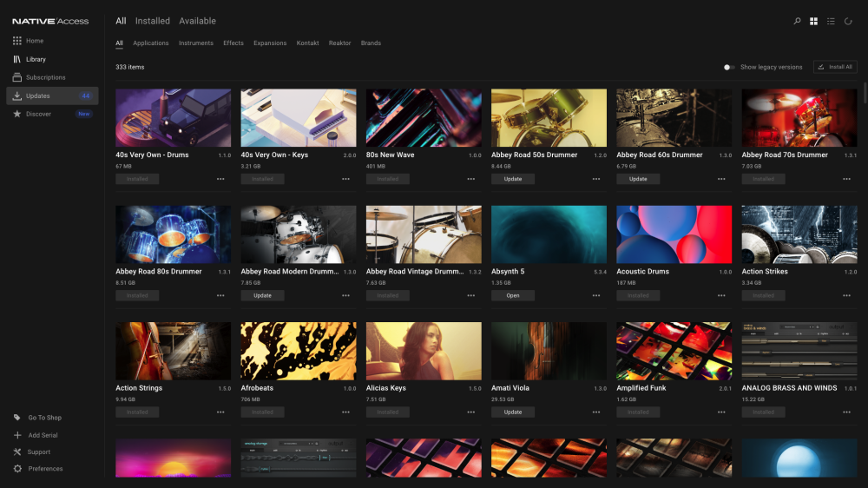The height and width of the screenshot is (488, 868).
Task: Open more options for Action Strikes
Action: (x=846, y=296)
